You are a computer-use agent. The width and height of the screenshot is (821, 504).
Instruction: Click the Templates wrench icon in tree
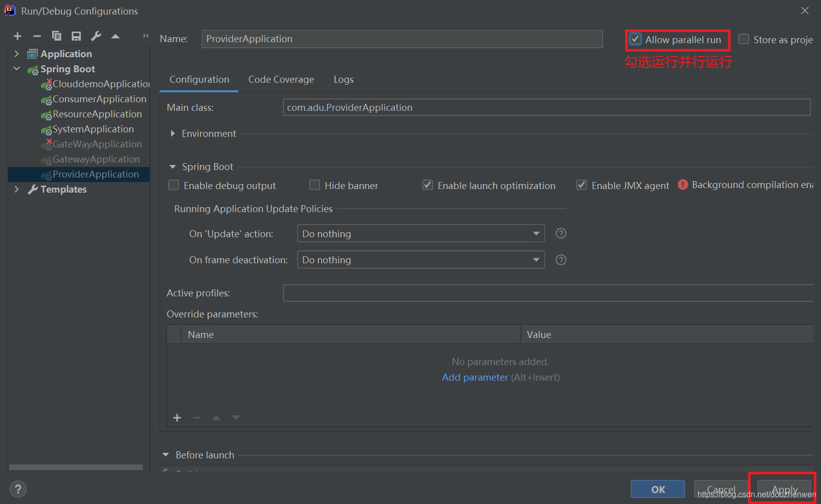[33, 189]
